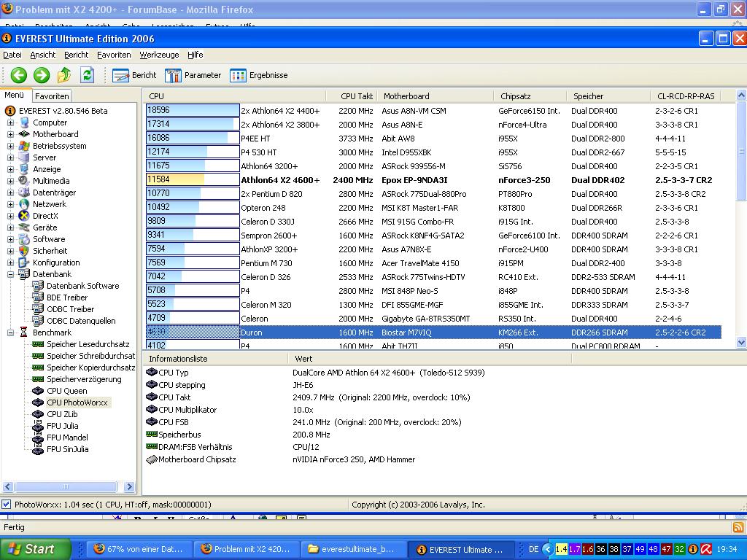Open the Bericht menu
The height and width of the screenshot is (560, 747).
tap(76, 55)
